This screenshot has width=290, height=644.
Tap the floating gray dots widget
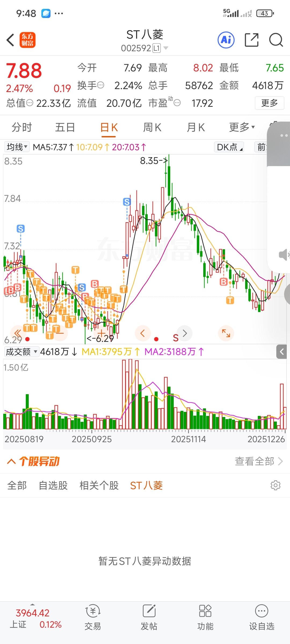pyautogui.click(x=284, y=136)
